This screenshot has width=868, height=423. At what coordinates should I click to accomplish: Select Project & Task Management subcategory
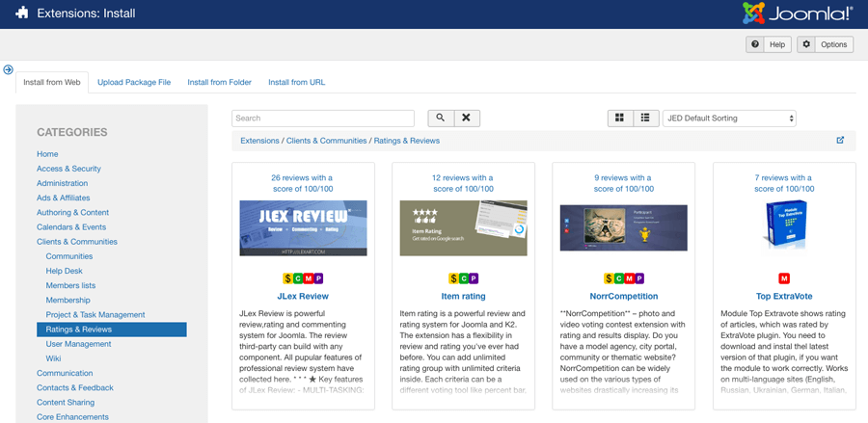coord(95,315)
